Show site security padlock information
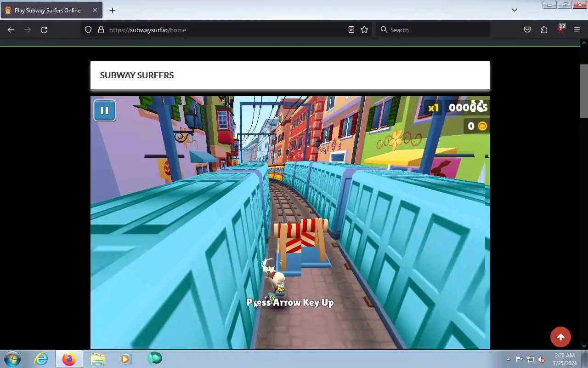The height and width of the screenshot is (368, 588). (101, 29)
